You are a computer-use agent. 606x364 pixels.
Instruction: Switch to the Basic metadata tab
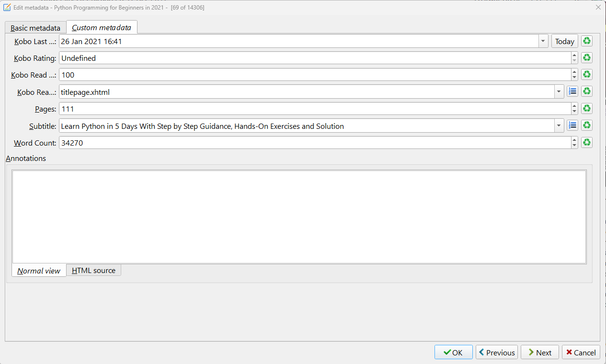(x=35, y=28)
